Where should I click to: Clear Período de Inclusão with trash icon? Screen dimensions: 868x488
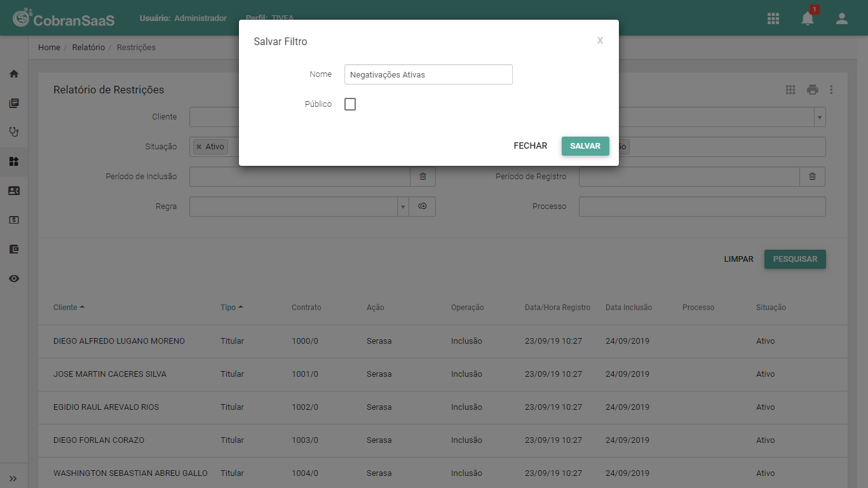(423, 177)
